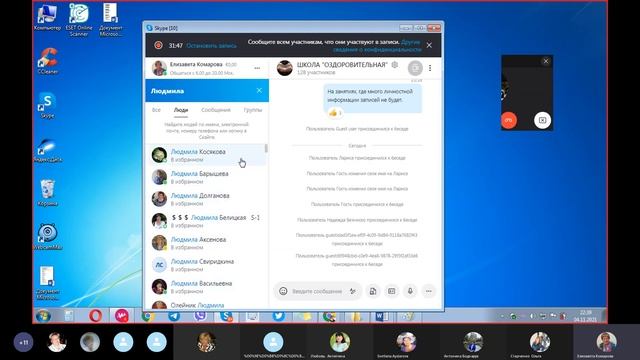The image size is (640, 360).
Task: Select contact Людмила Долганова
Action: pyautogui.click(x=206, y=199)
